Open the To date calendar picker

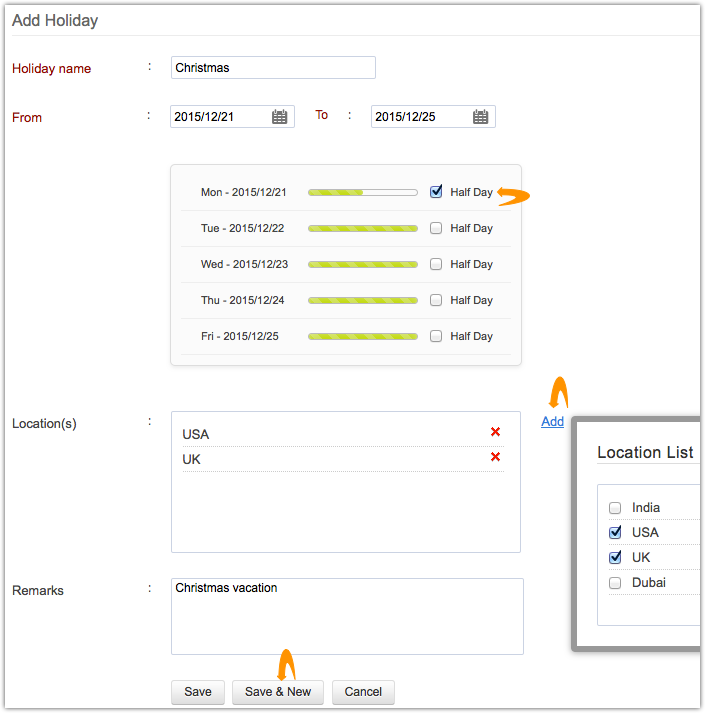point(481,117)
